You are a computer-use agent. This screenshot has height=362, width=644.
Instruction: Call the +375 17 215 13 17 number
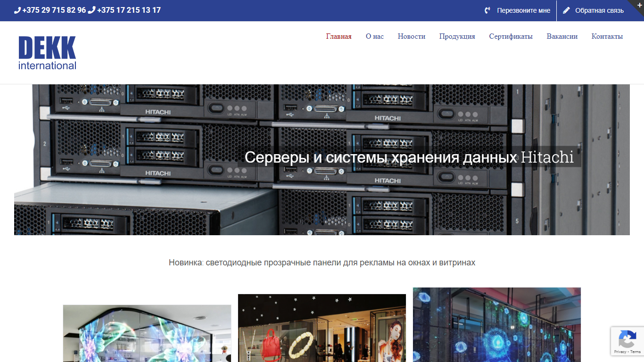click(129, 10)
